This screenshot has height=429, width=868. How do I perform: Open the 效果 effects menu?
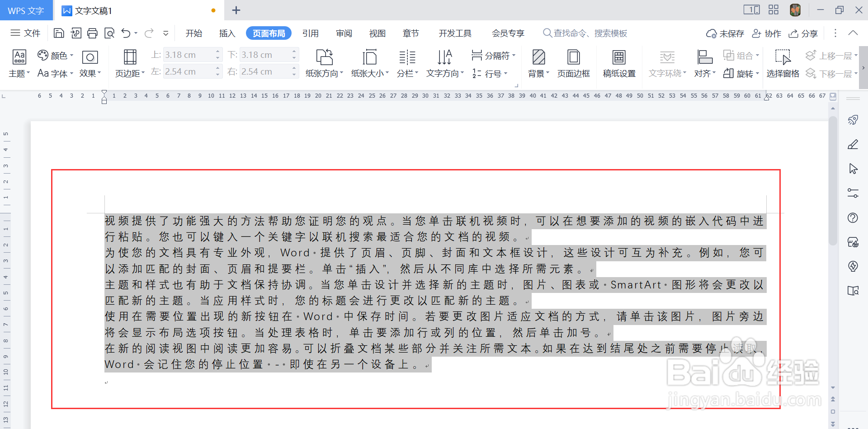coord(90,63)
